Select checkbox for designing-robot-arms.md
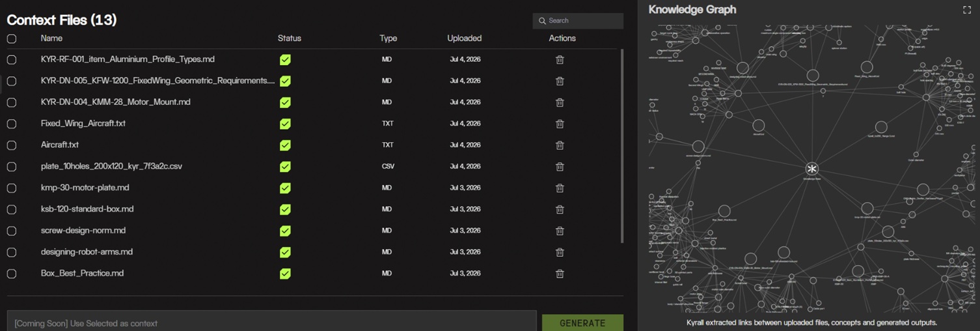 click(x=12, y=253)
